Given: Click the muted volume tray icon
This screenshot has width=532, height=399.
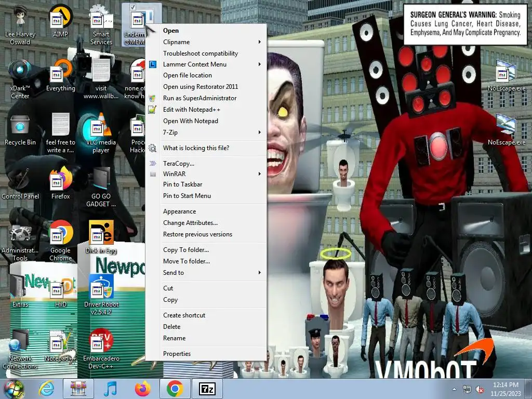Looking at the screenshot, I should coord(480,390).
